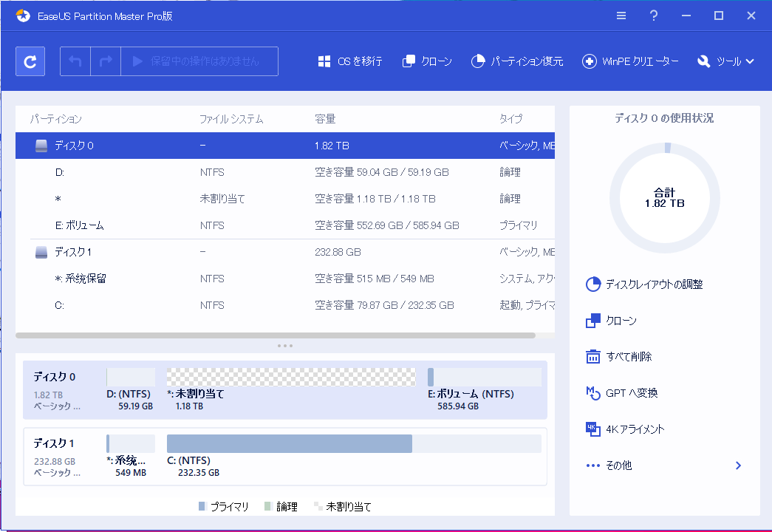Click the 232.88 GB capacity cell
This screenshot has width=772, height=532.
338,252
